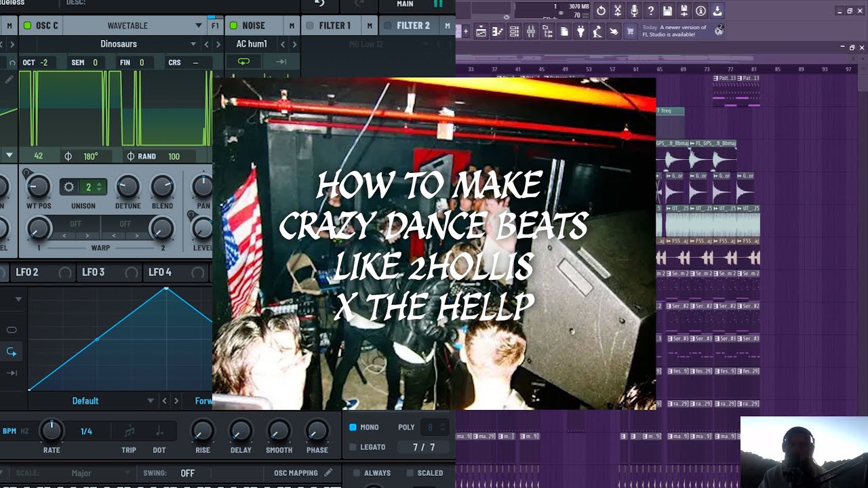Open the piano roll view icon
Image resolution: width=868 pixels, height=488 pixels.
click(x=498, y=31)
